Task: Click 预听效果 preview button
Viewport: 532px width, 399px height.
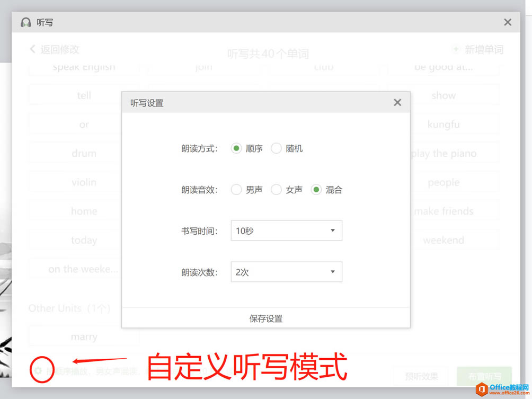Action: 421,376
